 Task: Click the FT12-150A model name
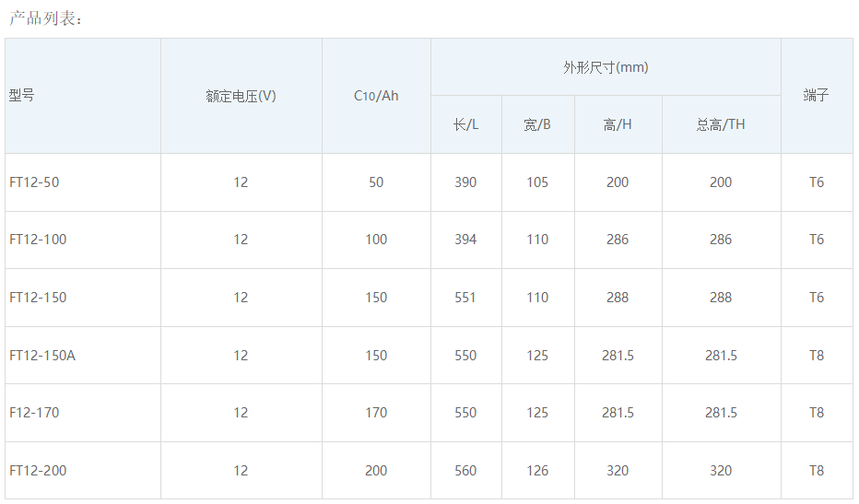pos(42,356)
